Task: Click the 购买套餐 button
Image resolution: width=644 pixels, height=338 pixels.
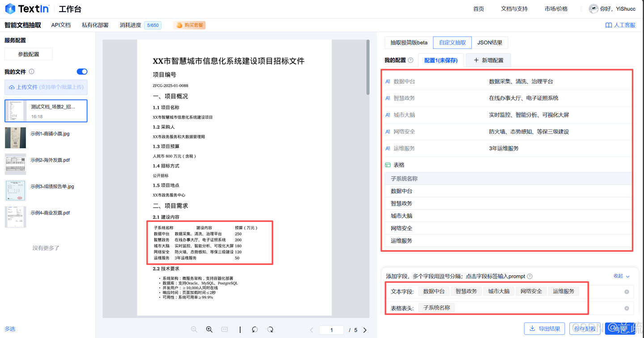Action: point(190,25)
